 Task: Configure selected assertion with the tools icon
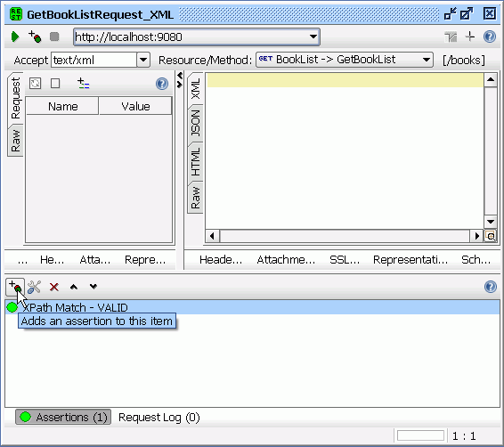34,287
